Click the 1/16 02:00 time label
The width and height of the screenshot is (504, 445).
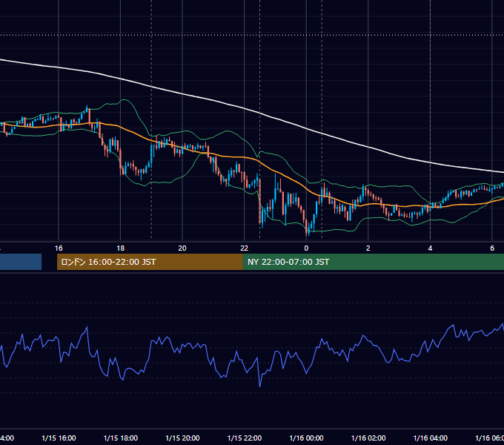(x=368, y=438)
